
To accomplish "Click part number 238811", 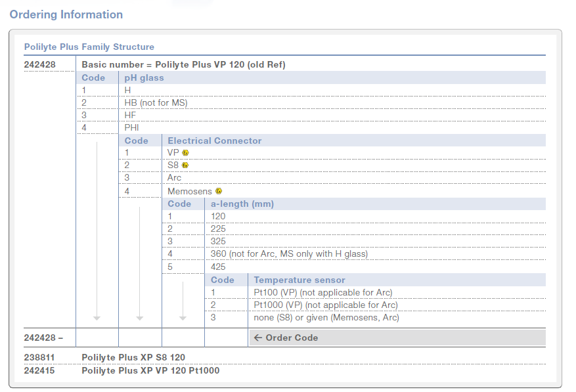I will tap(39, 357).
